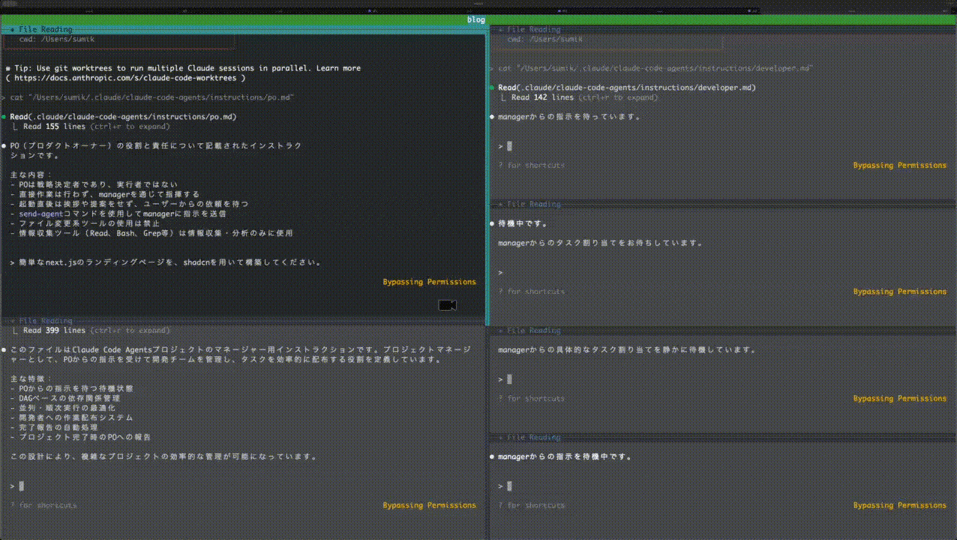Click the Read(...instructions/po.md) tool line
The width and height of the screenshot is (958, 541).
123,117
